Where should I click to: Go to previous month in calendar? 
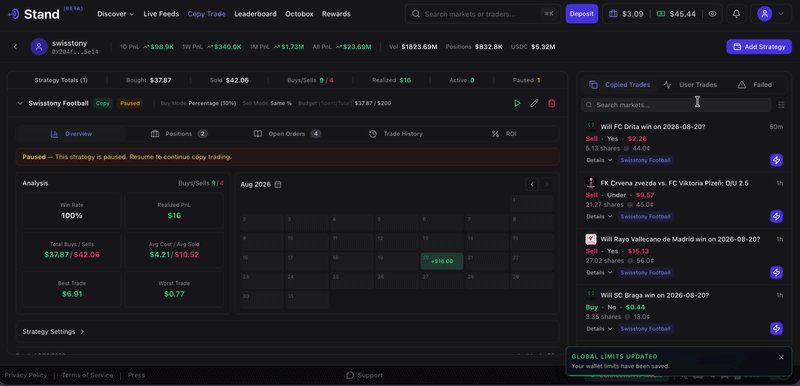[x=532, y=184]
